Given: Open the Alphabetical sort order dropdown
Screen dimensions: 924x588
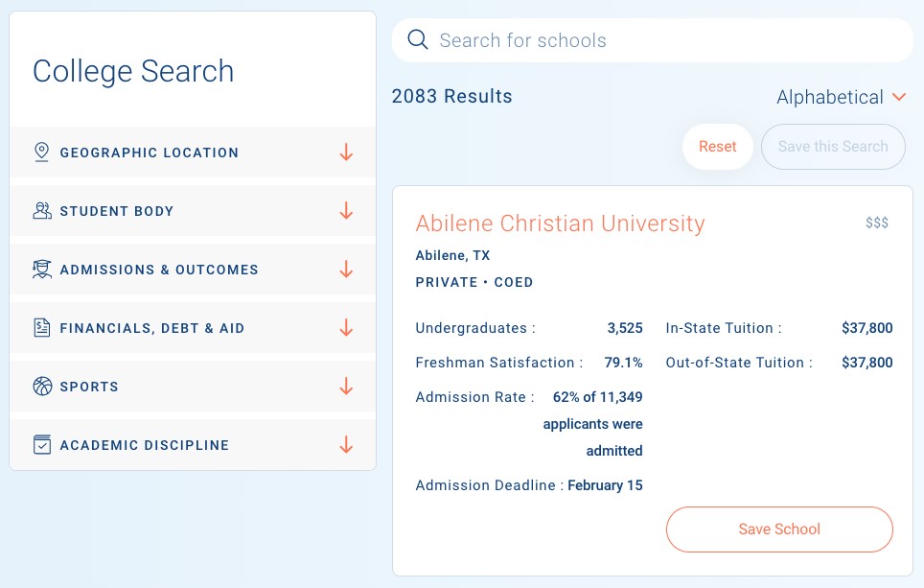Looking at the screenshot, I should [x=842, y=97].
